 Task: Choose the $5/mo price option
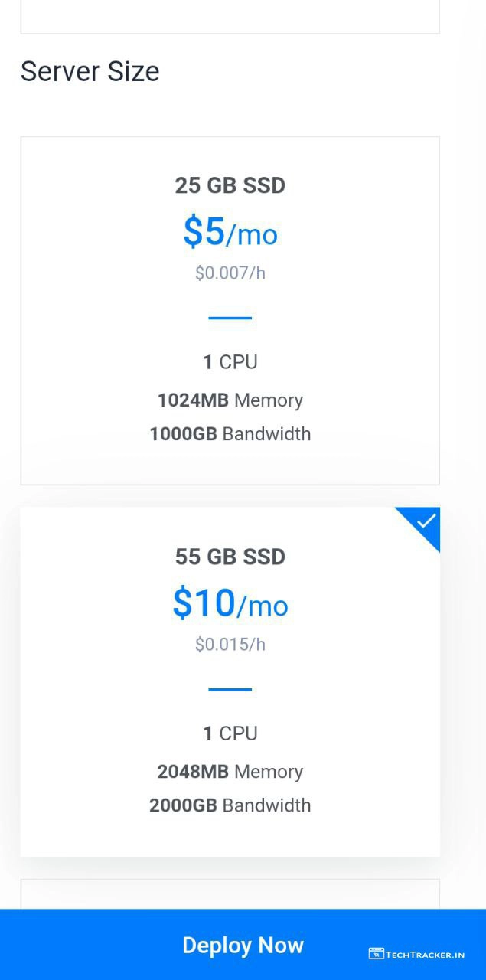point(230,232)
